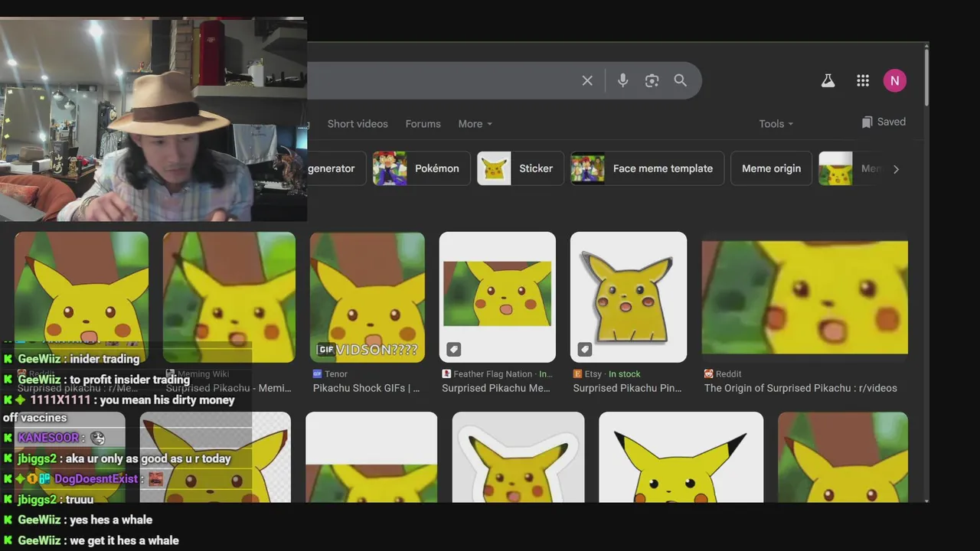
Task: Click the GIF badge on Tenor image
Action: tap(327, 350)
